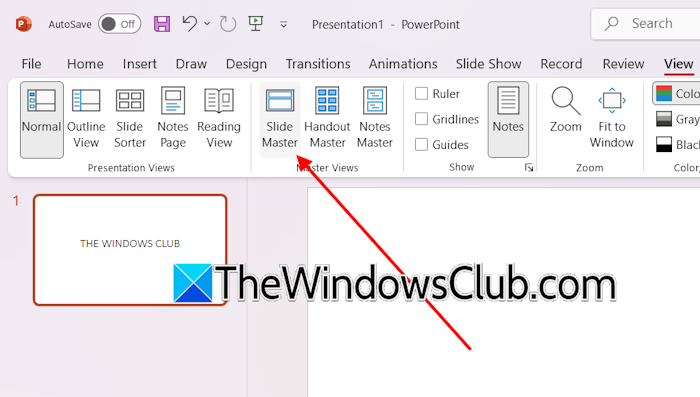Save the presentation with the disk icon
This screenshot has height=397, width=700.
pos(162,24)
